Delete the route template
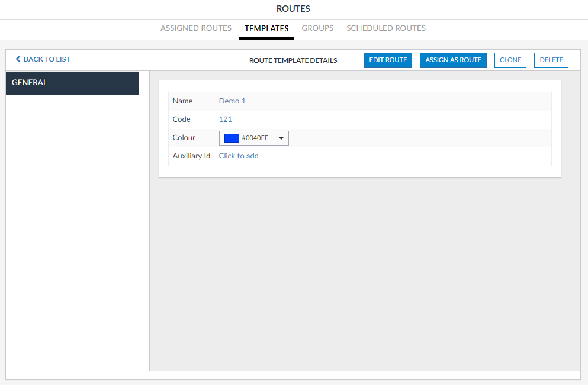This screenshot has height=385, width=588. click(x=551, y=60)
